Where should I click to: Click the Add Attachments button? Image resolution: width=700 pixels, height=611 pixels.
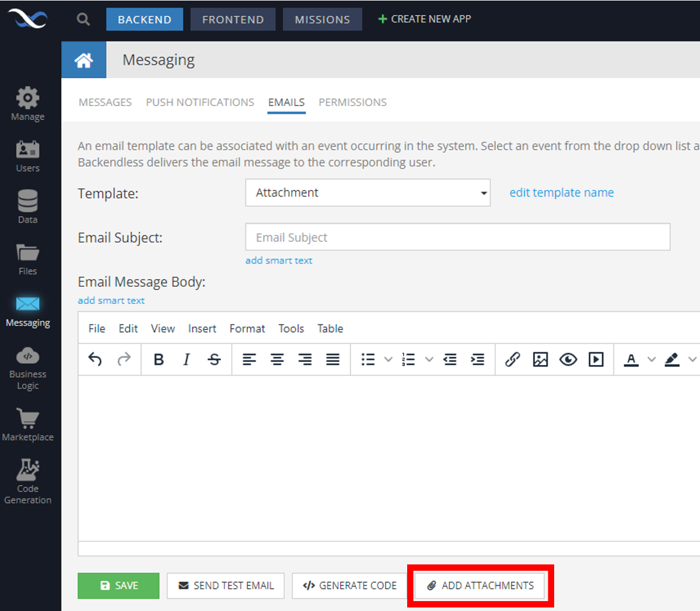(x=480, y=585)
